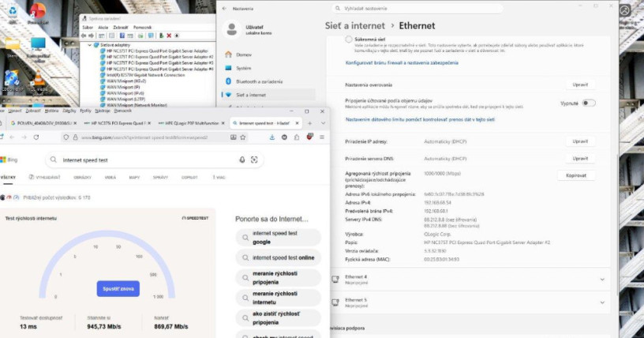The image size is (644, 338).
Task: Open Akcia menu in Device Manager
Action: [x=103, y=27]
